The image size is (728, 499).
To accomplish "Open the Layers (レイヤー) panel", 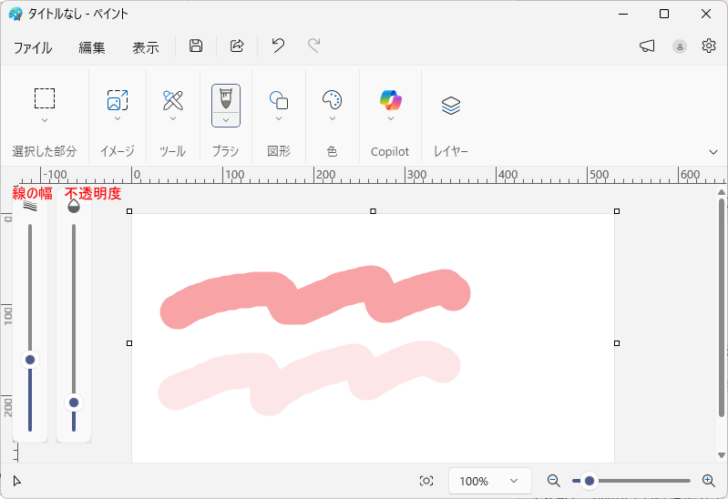I will pos(451,105).
